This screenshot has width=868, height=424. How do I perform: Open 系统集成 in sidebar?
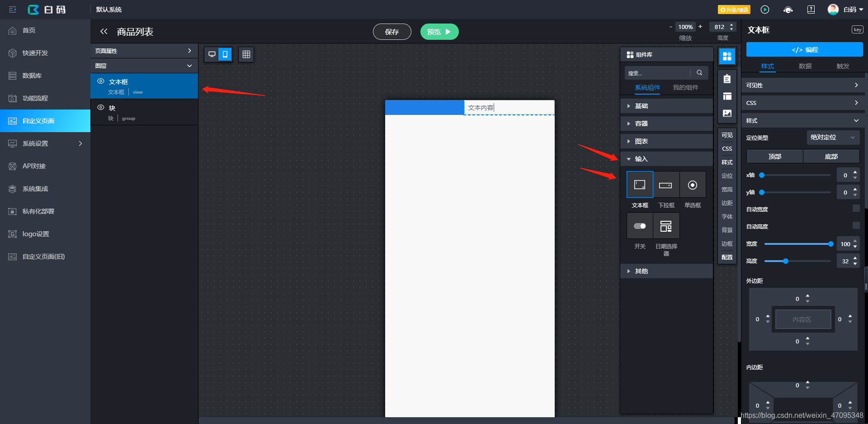pos(45,189)
